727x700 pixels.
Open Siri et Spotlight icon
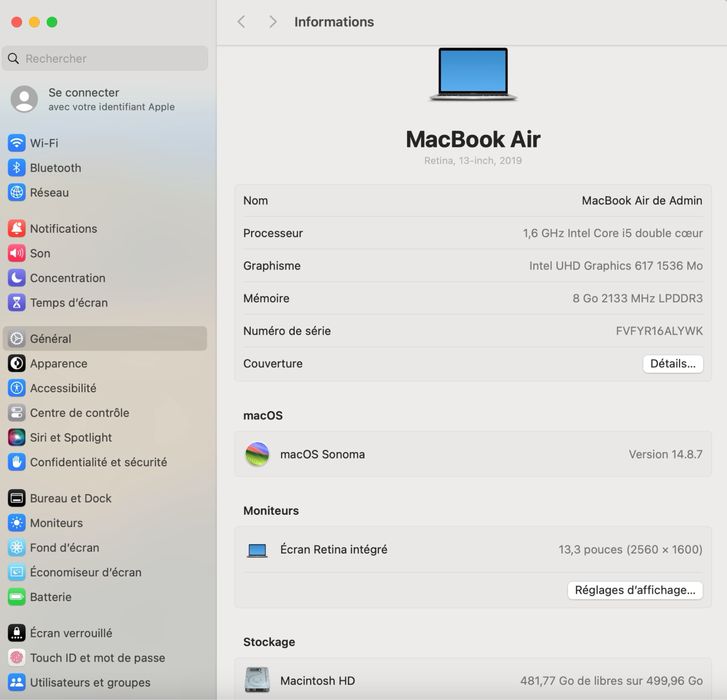click(x=17, y=437)
